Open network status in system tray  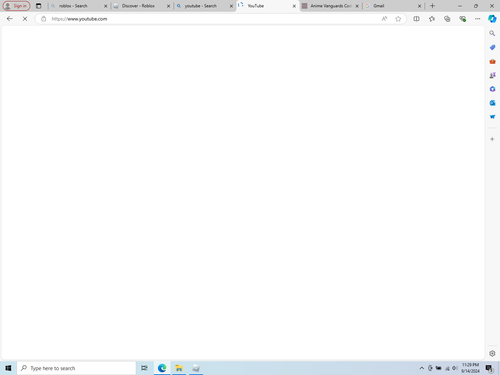tap(447, 368)
